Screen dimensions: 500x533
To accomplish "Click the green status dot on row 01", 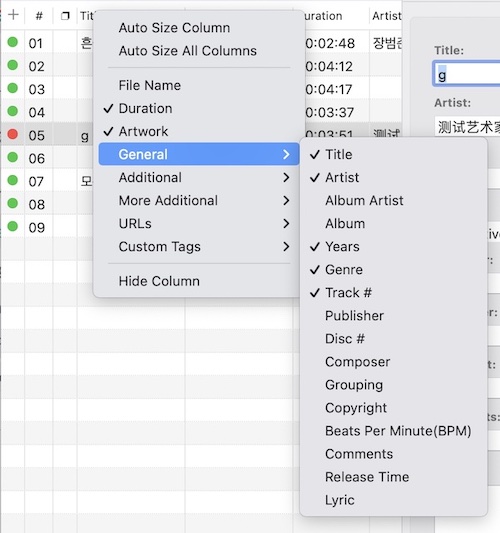I will coord(13,42).
